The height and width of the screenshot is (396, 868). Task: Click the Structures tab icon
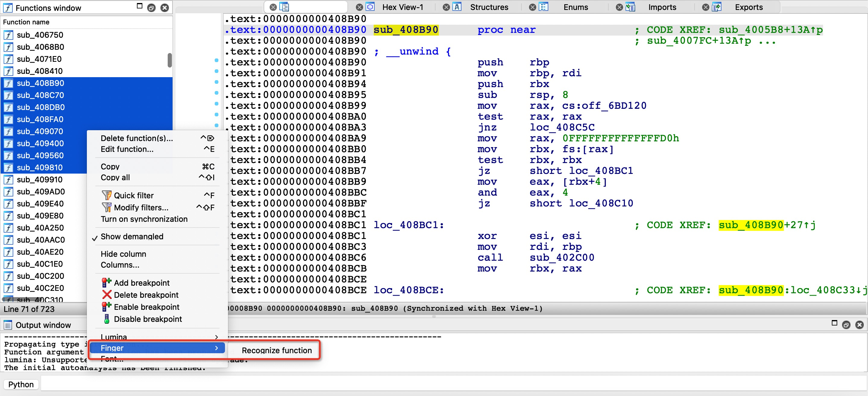(457, 7)
